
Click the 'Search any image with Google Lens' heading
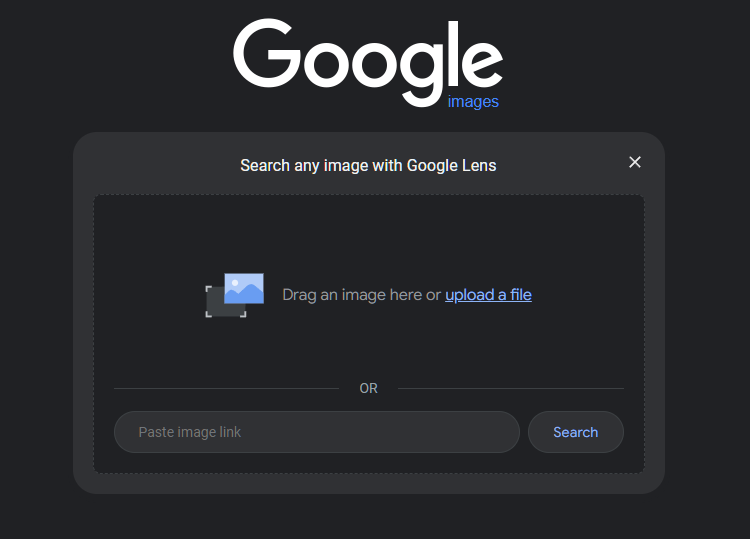(x=368, y=165)
